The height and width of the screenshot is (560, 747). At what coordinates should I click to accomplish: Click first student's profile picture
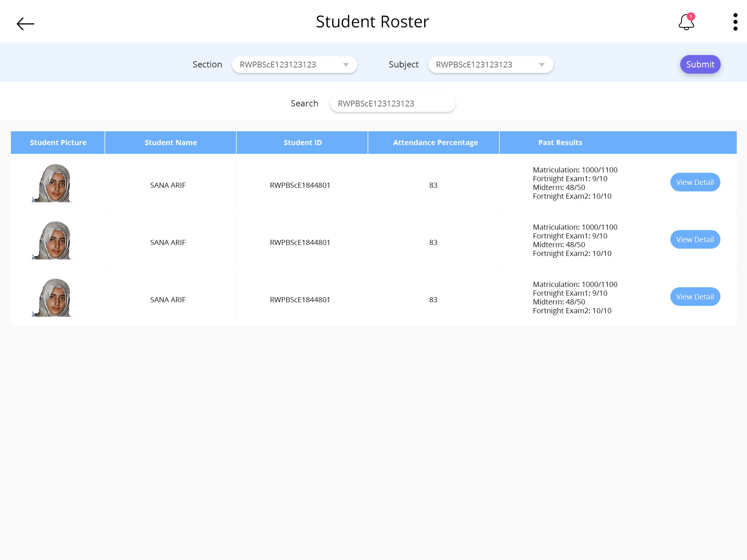point(54,183)
